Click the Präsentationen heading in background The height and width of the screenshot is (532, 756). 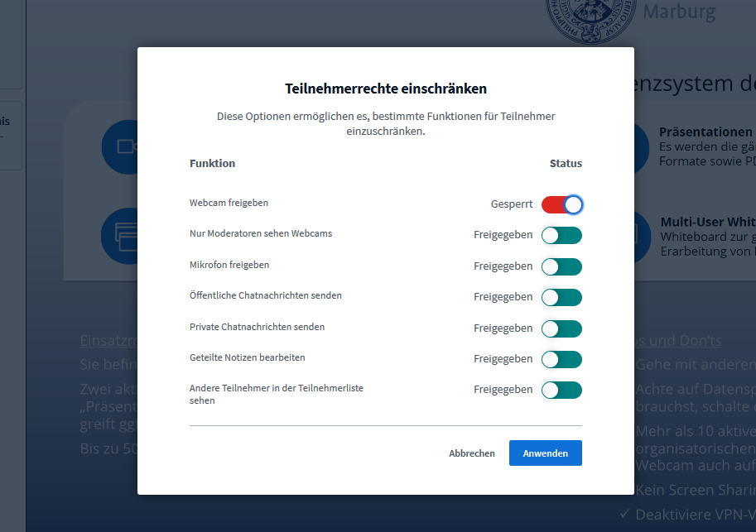pos(705,132)
